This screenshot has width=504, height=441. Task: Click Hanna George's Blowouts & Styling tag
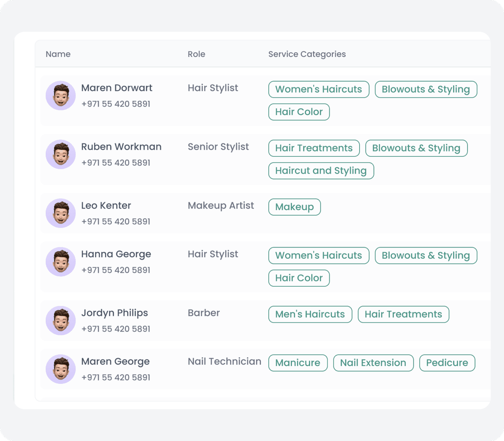(425, 256)
